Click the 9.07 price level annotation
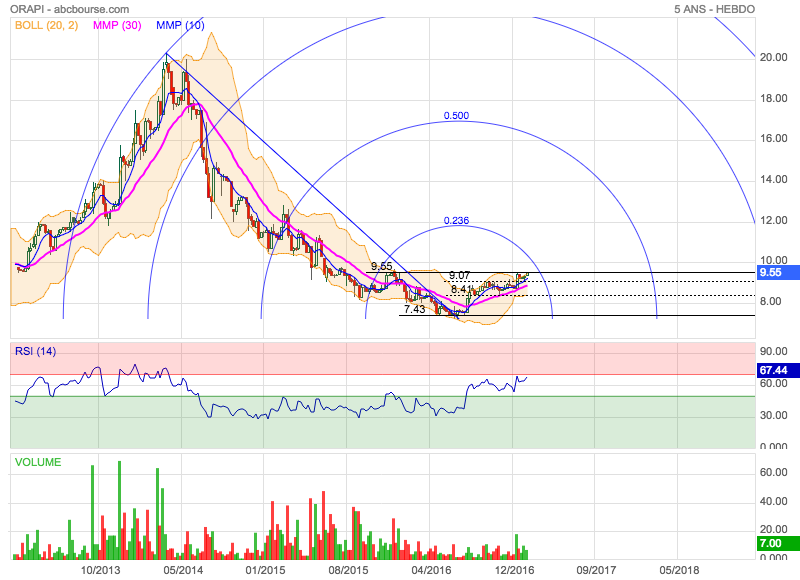 (x=459, y=275)
